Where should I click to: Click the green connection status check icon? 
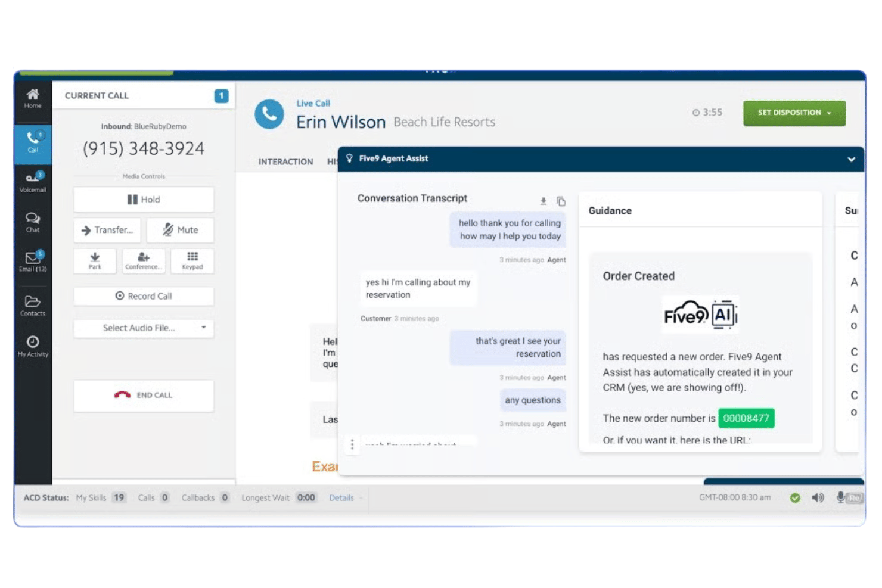(x=794, y=498)
